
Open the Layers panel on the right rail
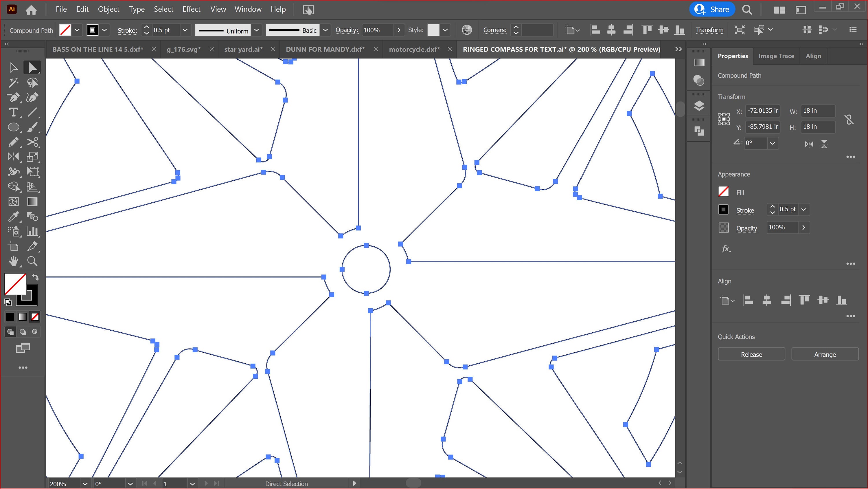[x=698, y=106]
